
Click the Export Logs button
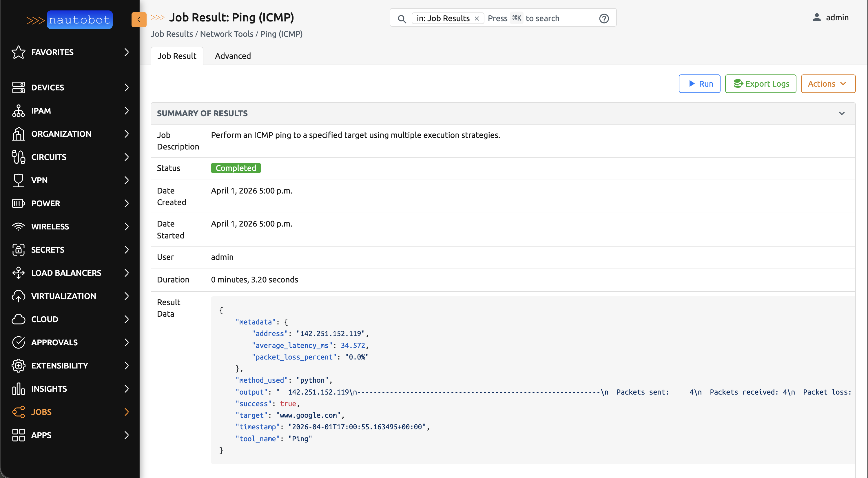click(760, 83)
